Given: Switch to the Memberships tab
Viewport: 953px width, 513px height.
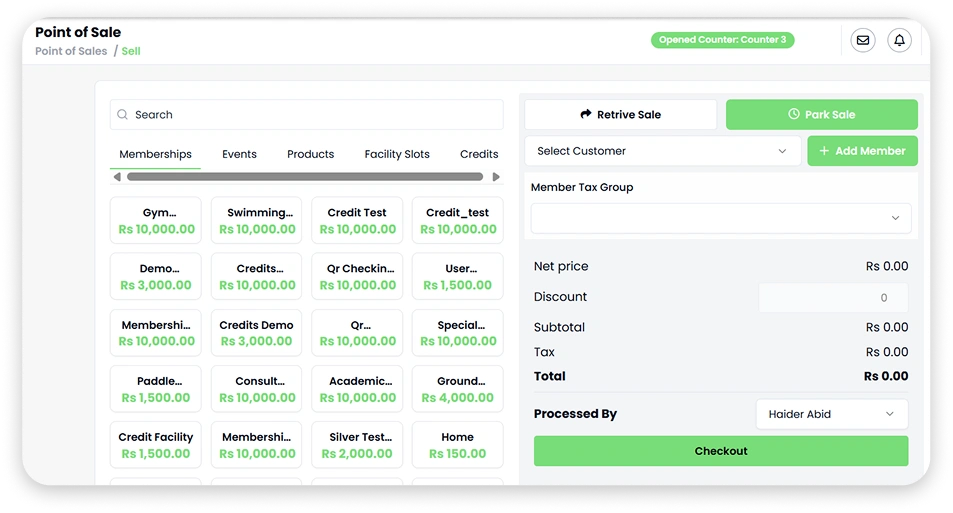Looking at the screenshot, I should (155, 154).
